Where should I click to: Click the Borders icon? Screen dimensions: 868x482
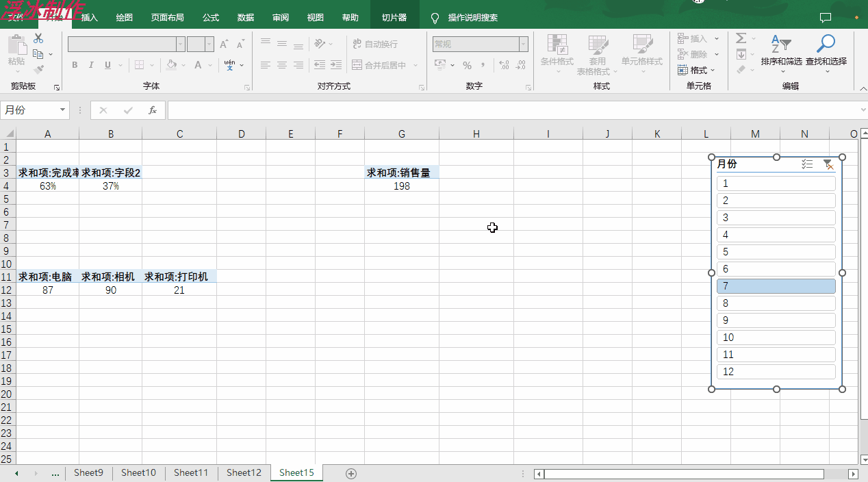(139, 65)
